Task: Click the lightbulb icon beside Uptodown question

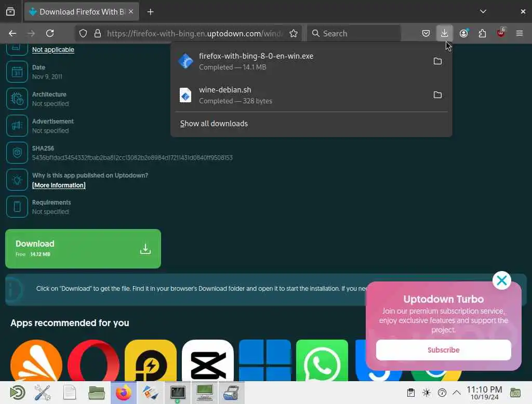Action: pyautogui.click(x=17, y=180)
